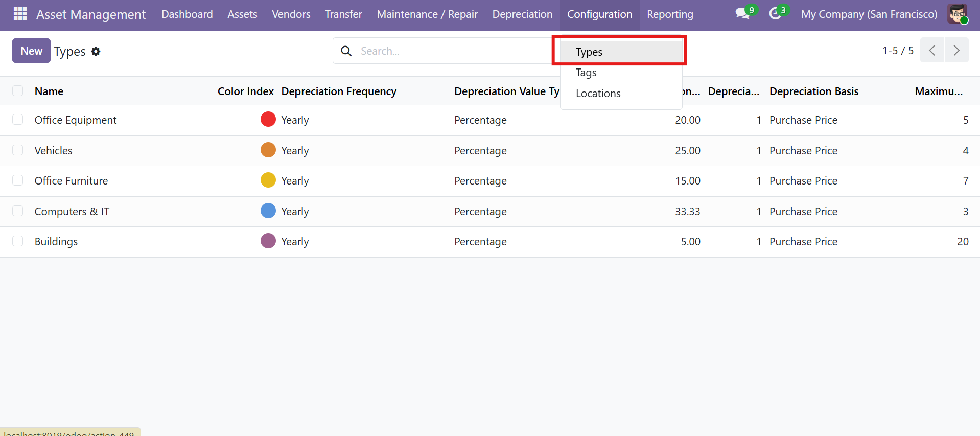Sort by the Depreciation Frequency column header

339,91
